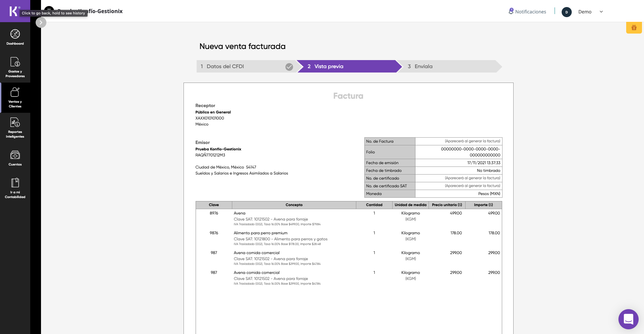Click the Alimento para perro premium row

click(x=260, y=233)
